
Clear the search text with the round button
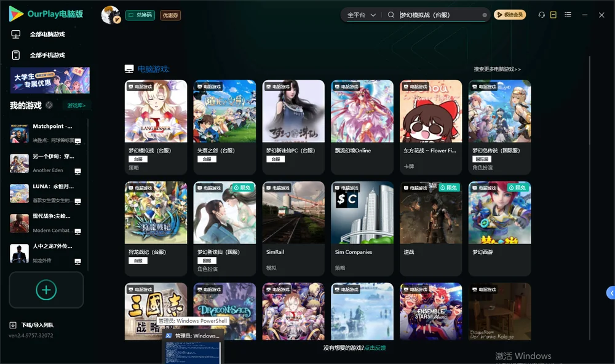(485, 15)
